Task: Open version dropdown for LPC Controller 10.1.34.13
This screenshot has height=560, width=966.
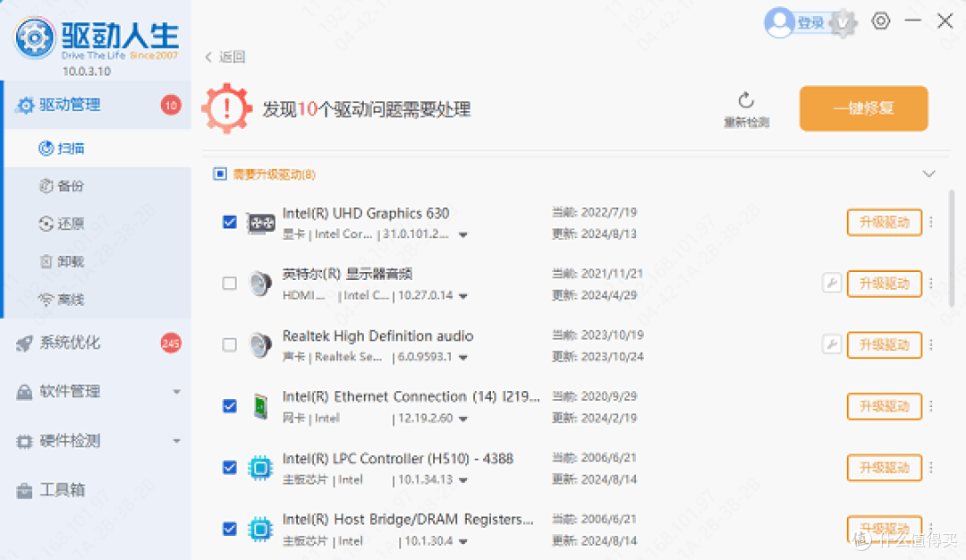Action: pyautogui.click(x=463, y=480)
